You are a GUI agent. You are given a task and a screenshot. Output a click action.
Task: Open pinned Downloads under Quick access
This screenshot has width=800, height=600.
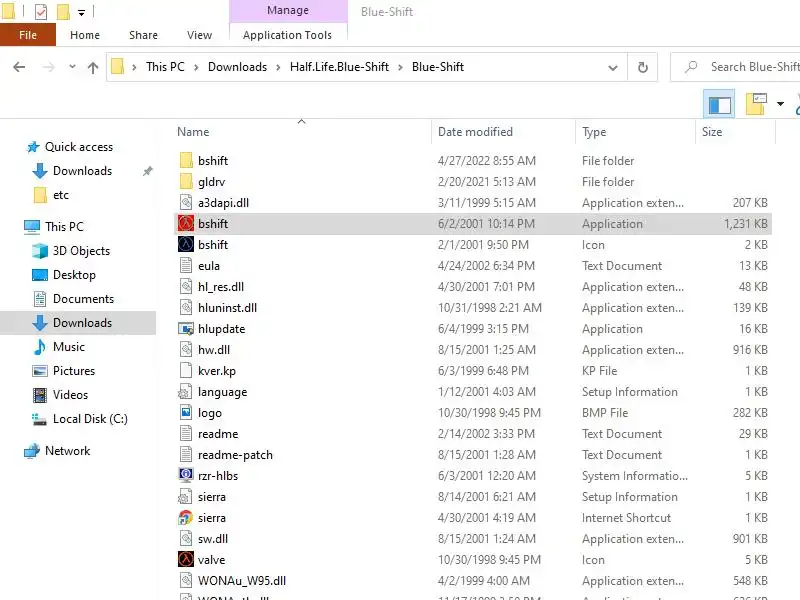(82, 171)
